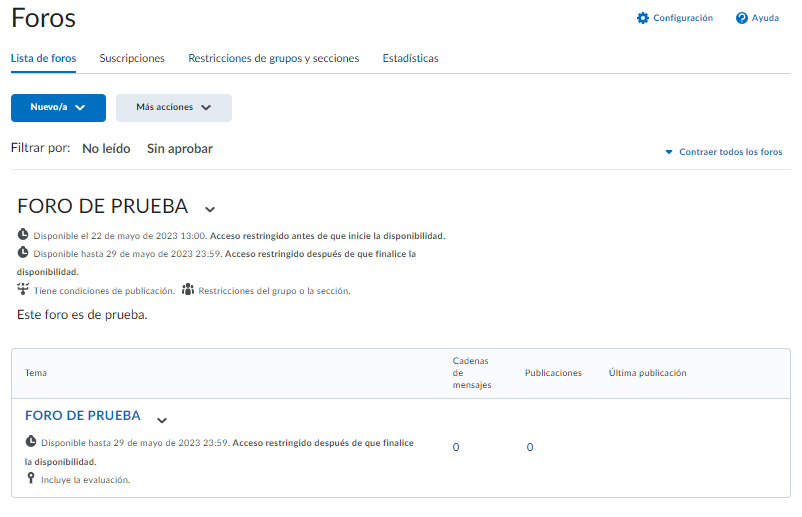Click the Ayuda question mark icon

[742, 18]
